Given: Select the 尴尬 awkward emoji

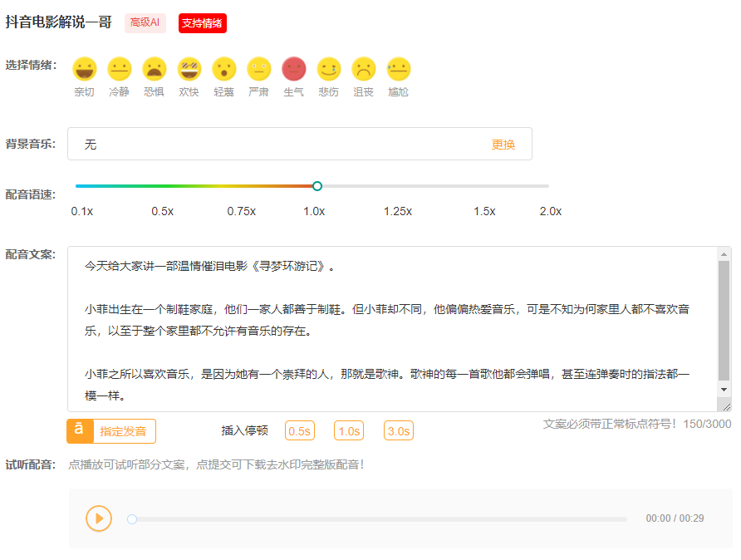Looking at the screenshot, I should click(x=399, y=69).
